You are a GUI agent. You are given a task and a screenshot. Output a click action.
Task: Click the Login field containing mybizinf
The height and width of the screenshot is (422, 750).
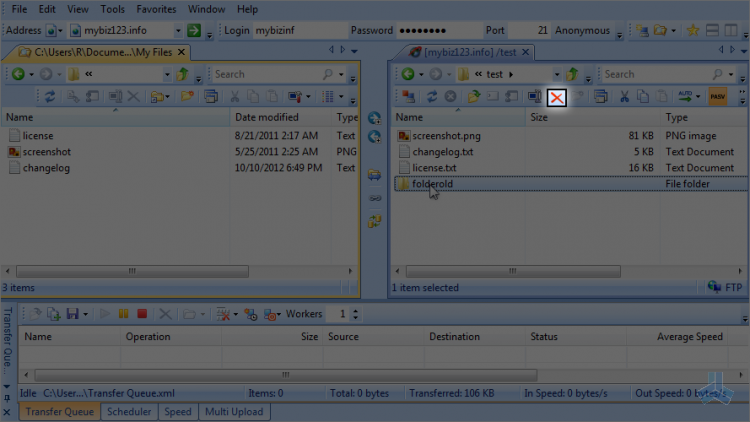[x=299, y=30]
